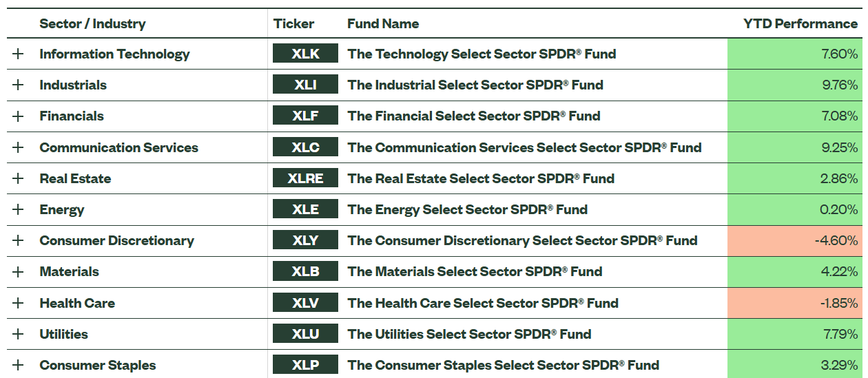Open The Energy Select Sector SPDR Fund
The image size is (868, 378).
click(467, 209)
